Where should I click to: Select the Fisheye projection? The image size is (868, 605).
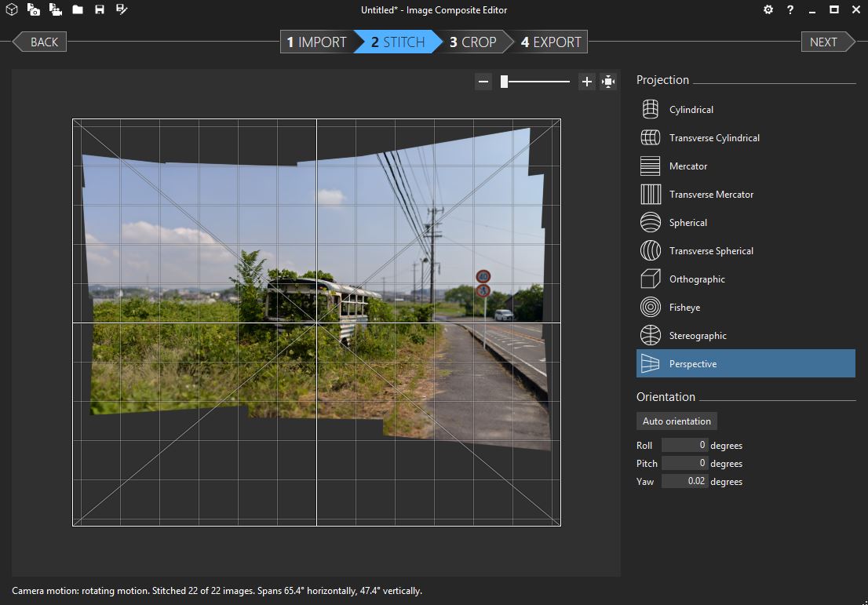[746, 307]
